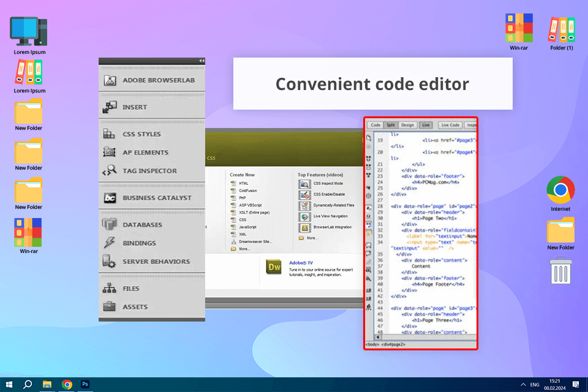Create a new JavaScript document
The height and width of the screenshot is (392, 588).
pos(244,227)
